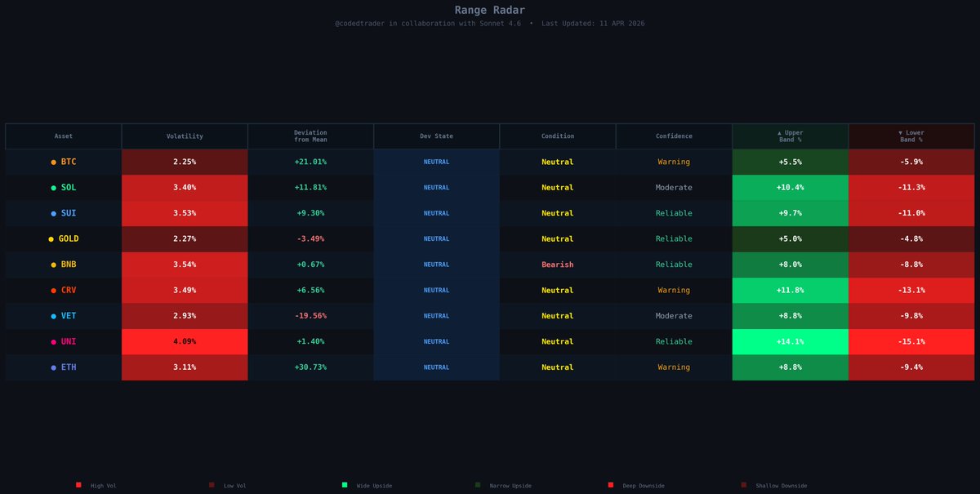
Task: Click BNB volatility value 3.54%
Action: tap(185, 265)
